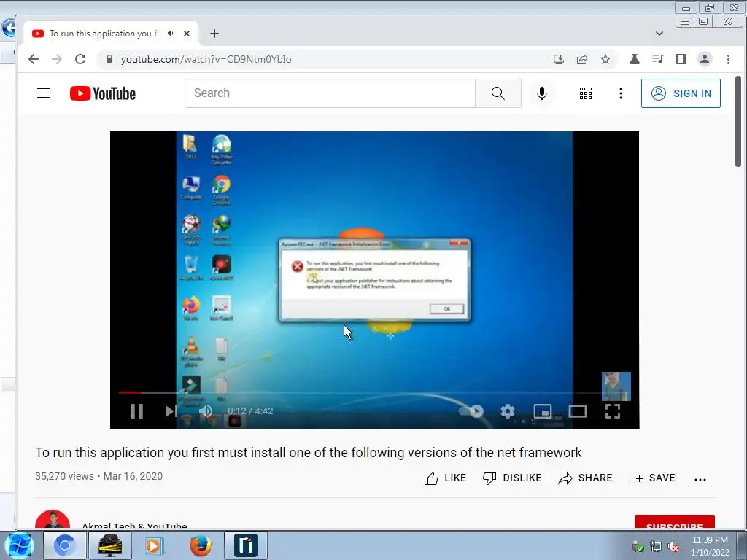747x560 pixels.
Task: Open the YouTube hamburger guide menu
Action: (x=44, y=93)
